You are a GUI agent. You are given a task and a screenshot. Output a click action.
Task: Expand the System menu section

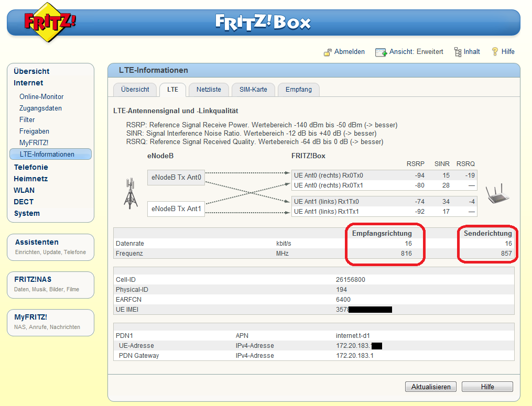coord(27,213)
